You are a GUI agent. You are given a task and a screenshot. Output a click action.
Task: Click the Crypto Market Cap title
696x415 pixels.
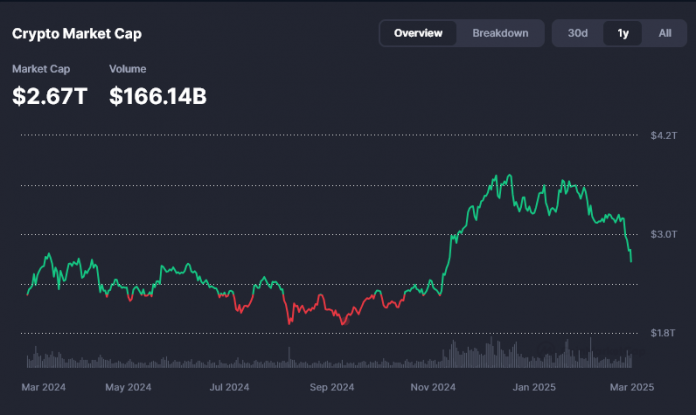point(77,34)
